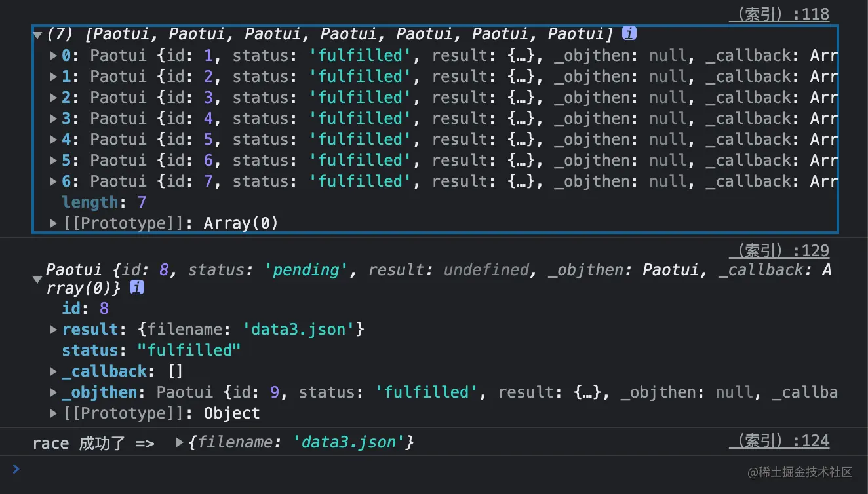This screenshot has width=868, height=494.
Task: Expand array item 5 with id 6
Action: (53, 161)
